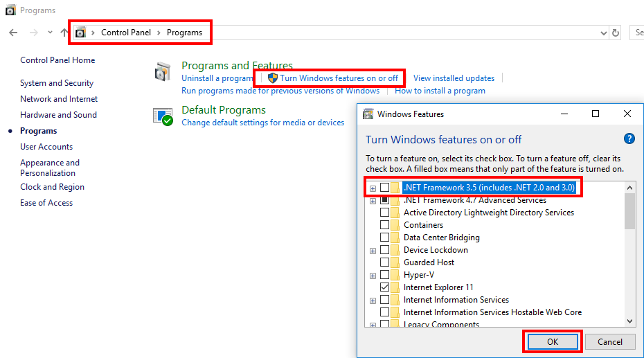Click Cancel in Windows Features dialog
Viewport: 644px width, 358px height.
(610, 341)
